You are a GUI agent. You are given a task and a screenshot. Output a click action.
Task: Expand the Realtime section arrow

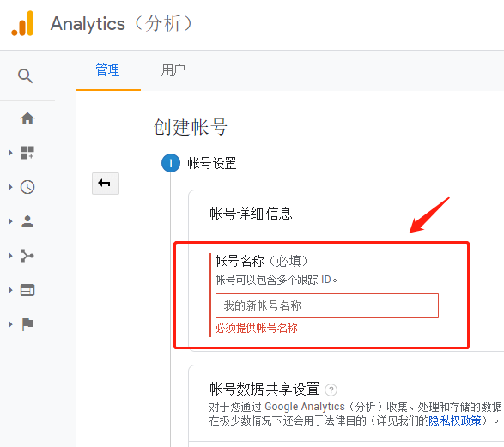point(10,187)
